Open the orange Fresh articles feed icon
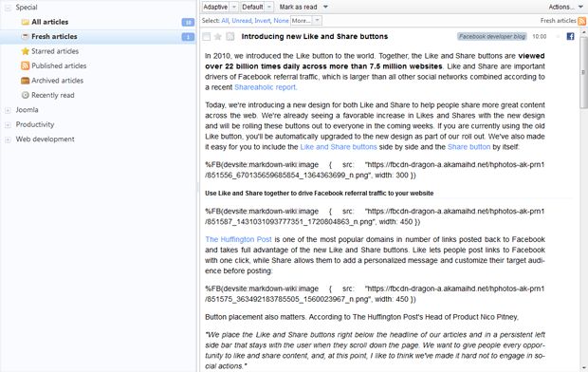The height and width of the screenshot is (372, 588). [x=582, y=21]
